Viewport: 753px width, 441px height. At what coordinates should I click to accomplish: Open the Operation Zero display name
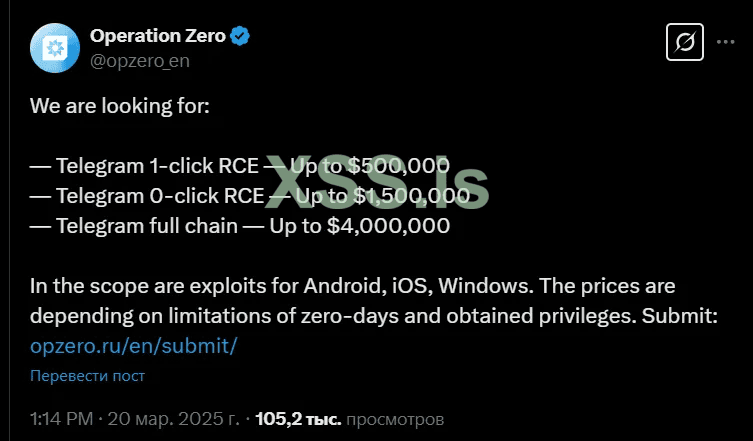coord(157,37)
